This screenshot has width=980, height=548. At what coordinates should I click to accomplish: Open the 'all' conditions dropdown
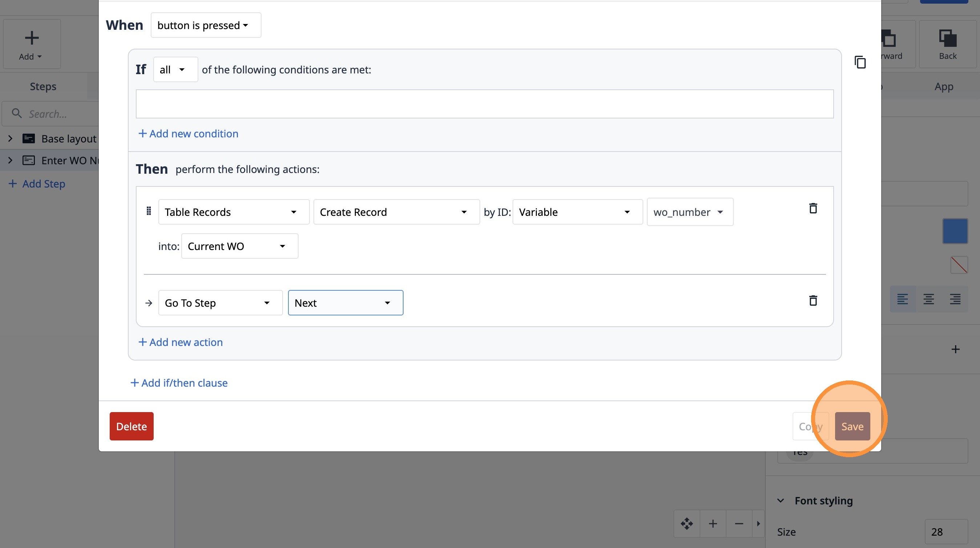click(175, 70)
